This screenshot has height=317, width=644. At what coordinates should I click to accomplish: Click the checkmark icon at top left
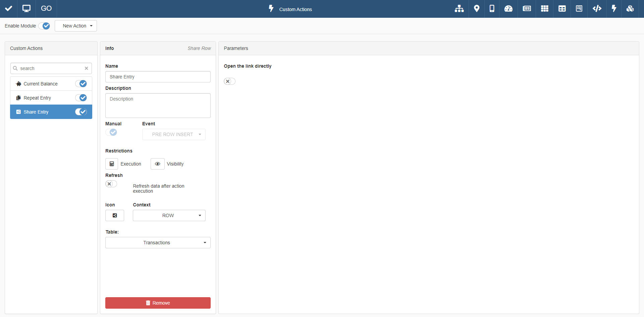click(x=9, y=9)
